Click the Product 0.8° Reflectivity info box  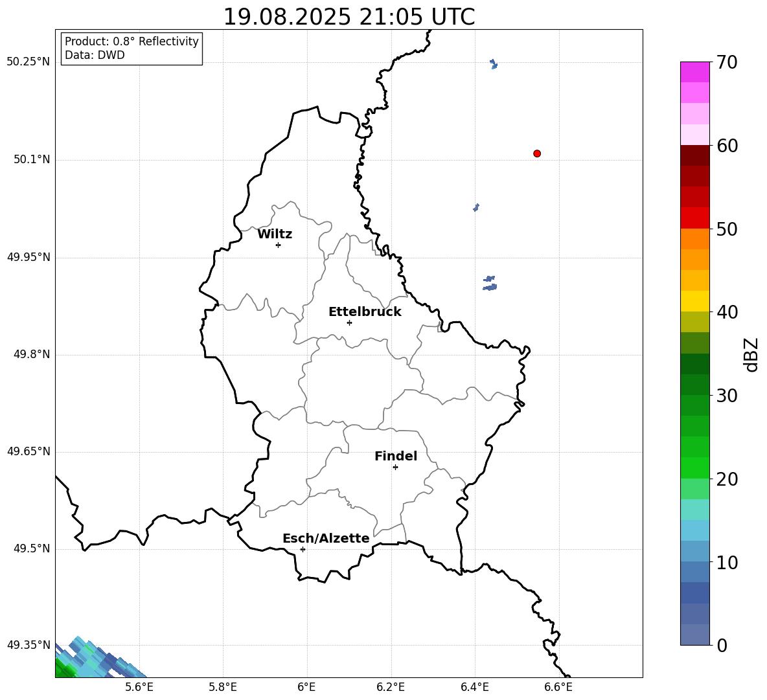click(x=132, y=48)
